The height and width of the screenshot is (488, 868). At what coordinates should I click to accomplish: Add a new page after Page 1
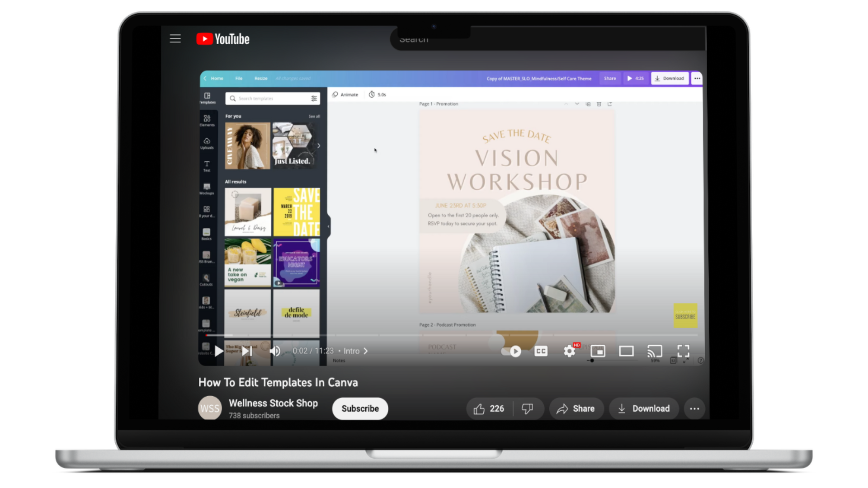click(610, 104)
